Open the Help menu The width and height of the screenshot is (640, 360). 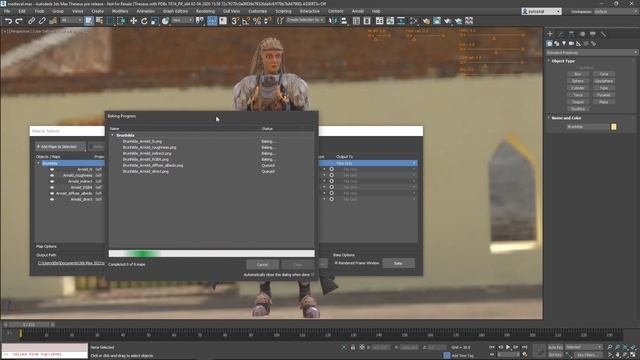pyautogui.click(x=376, y=11)
